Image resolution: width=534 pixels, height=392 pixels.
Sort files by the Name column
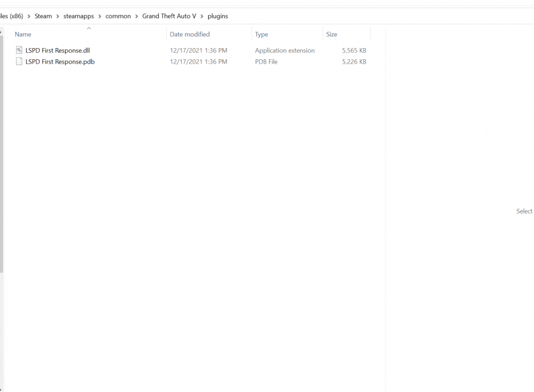click(23, 34)
